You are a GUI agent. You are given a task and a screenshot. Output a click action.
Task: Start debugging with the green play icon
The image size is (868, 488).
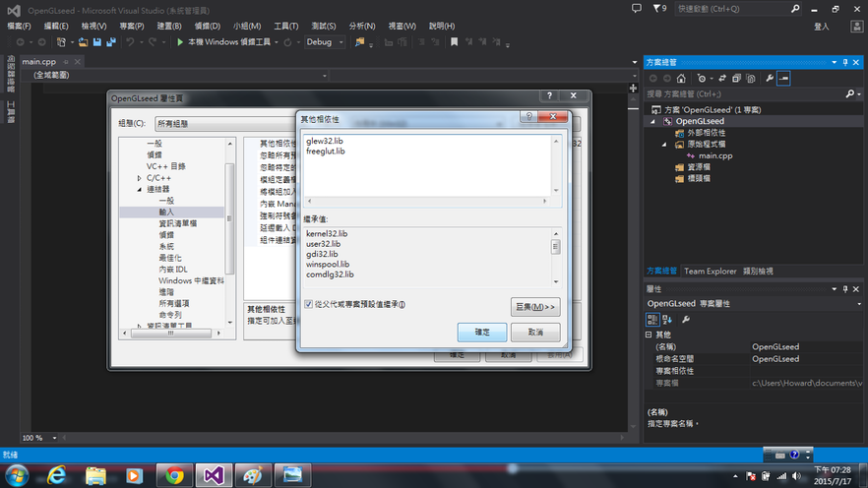point(180,42)
